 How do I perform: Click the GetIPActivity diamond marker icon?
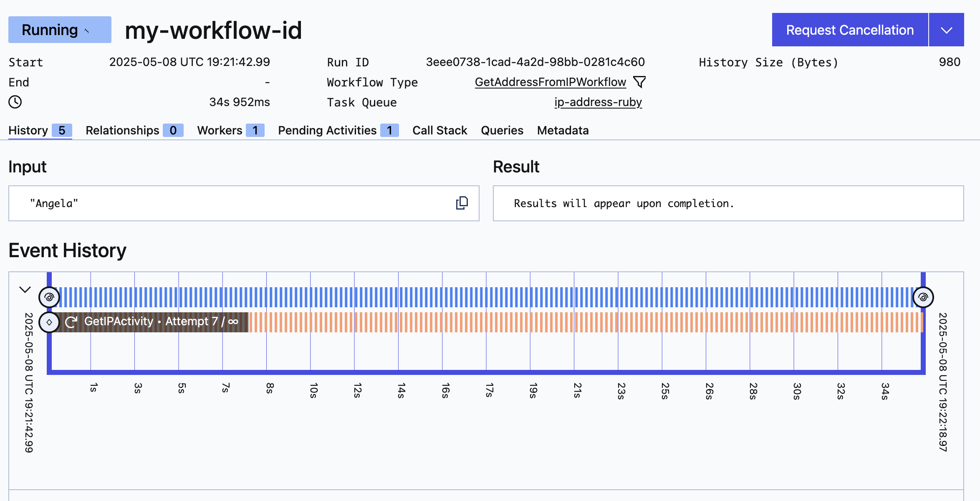tap(49, 322)
